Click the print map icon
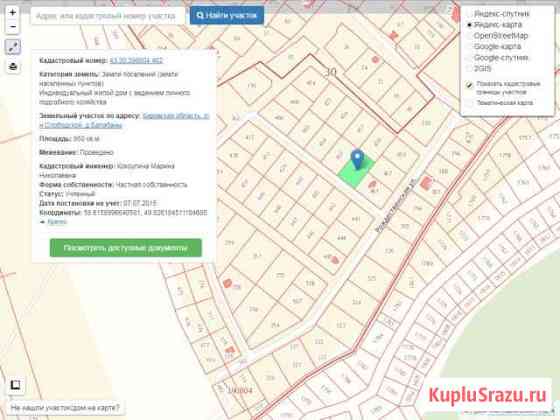 pyautogui.click(x=13, y=66)
